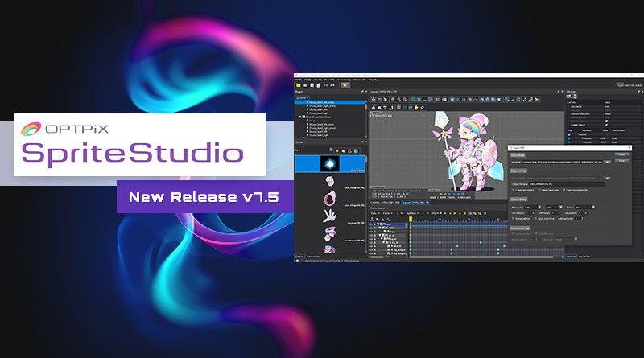The width and height of the screenshot is (644, 358).
Task: Select the pink ring cell thumbnail
Action: [330, 199]
